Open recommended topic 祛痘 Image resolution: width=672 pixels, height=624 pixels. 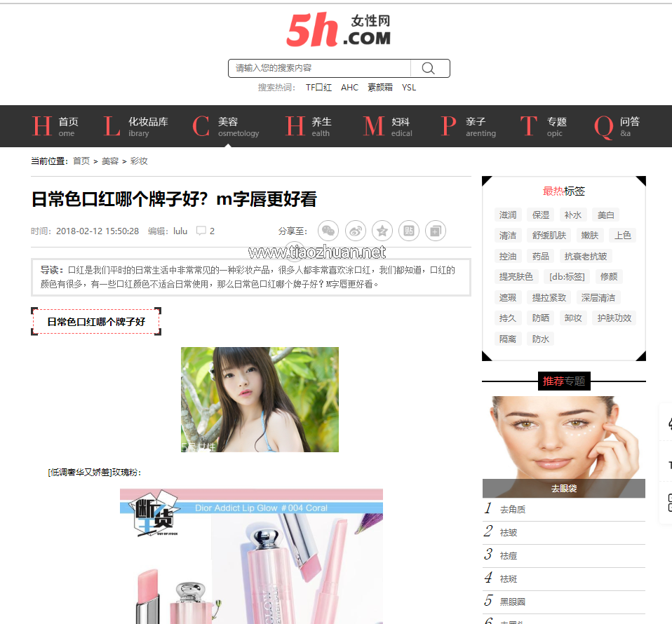[509, 556]
